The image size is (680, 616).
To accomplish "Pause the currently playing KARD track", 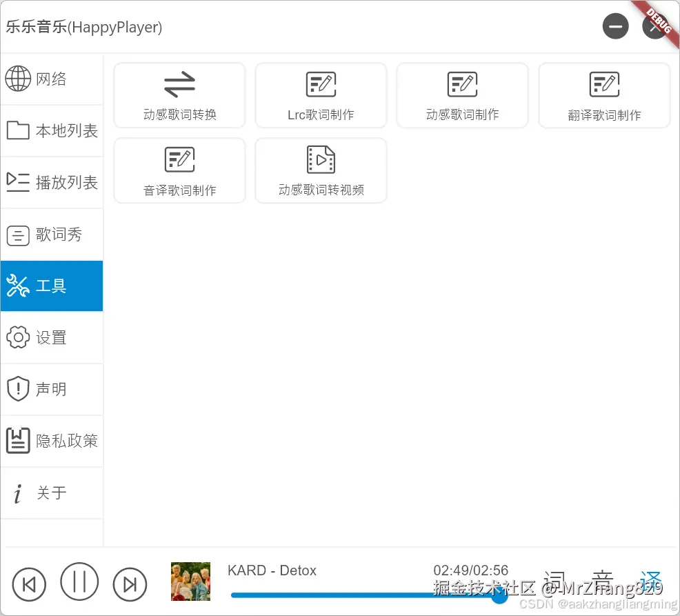I will pyautogui.click(x=79, y=582).
